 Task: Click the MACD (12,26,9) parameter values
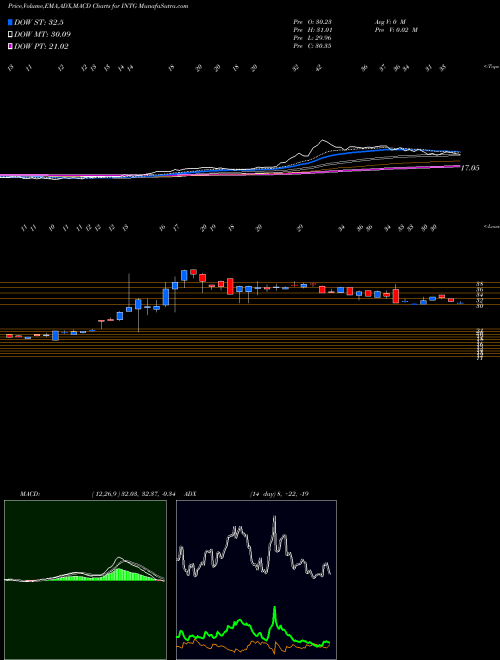tap(136, 494)
